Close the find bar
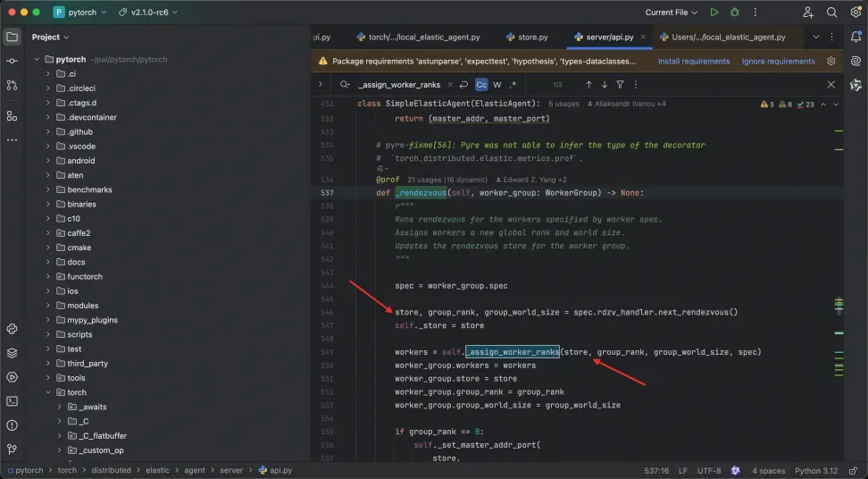Image resolution: width=868 pixels, height=479 pixels. [x=830, y=85]
